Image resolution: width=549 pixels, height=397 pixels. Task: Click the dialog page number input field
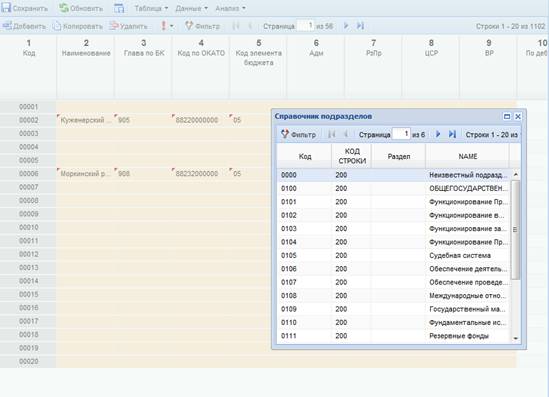coord(401,134)
